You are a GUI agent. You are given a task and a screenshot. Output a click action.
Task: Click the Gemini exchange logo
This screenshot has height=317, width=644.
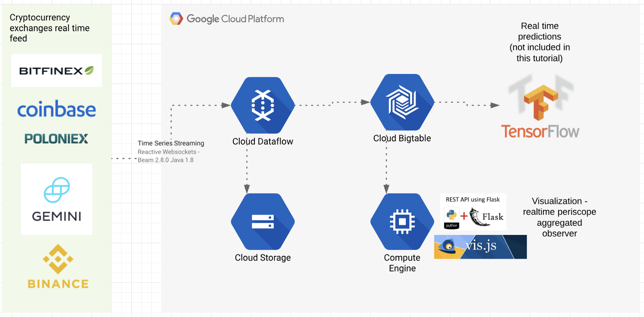[56, 199]
